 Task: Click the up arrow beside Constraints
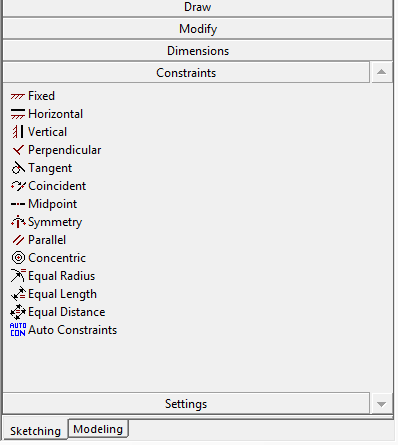[x=381, y=72]
